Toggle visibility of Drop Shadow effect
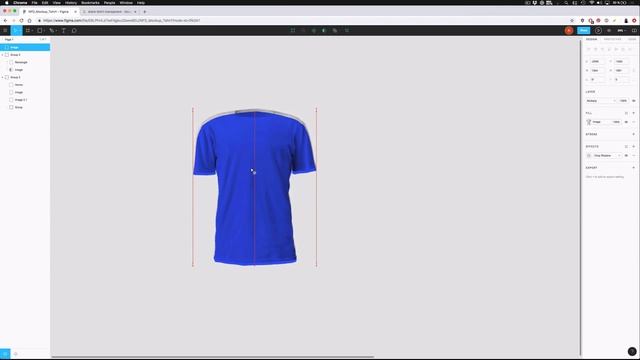Image resolution: width=640 pixels, height=360 pixels. click(626, 156)
